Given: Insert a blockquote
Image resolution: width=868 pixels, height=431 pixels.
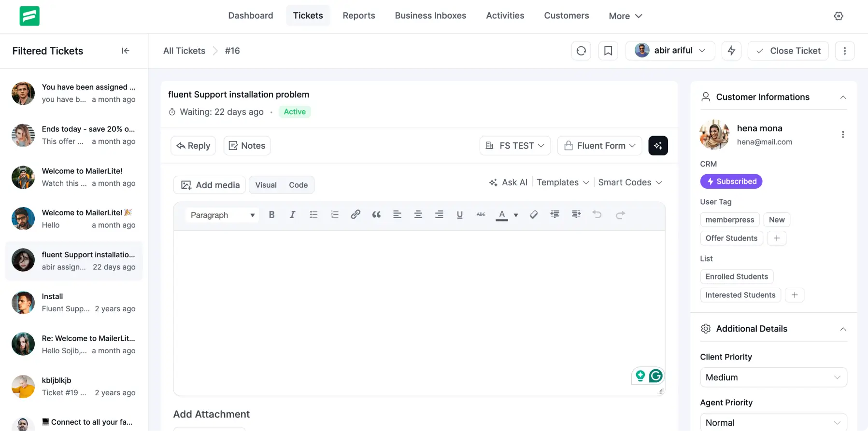Looking at the screenshot, I should click(x=376, y=215).
